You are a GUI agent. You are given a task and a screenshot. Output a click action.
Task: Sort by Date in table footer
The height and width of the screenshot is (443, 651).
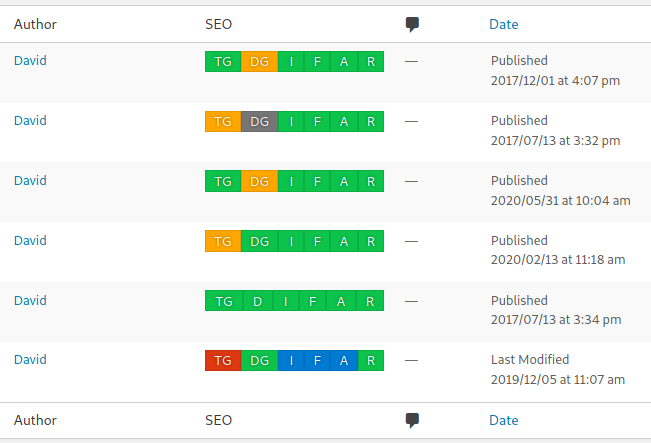click(x=504, y=420)
